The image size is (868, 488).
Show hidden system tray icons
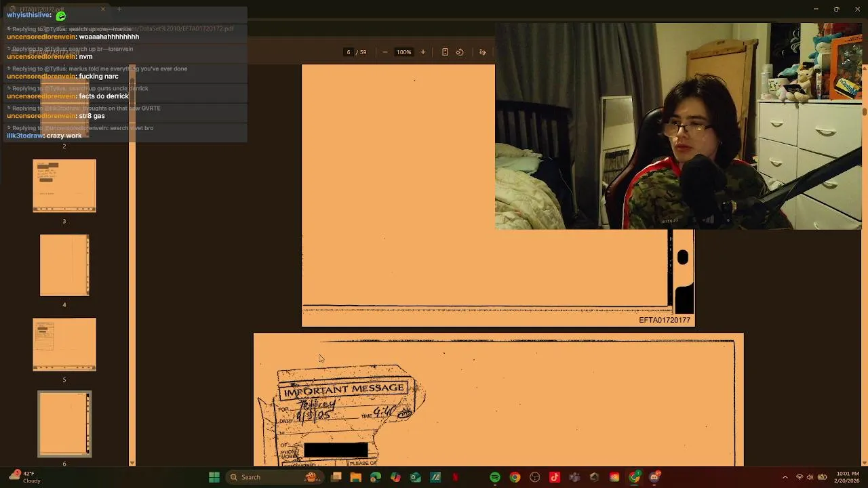(785, 477)
